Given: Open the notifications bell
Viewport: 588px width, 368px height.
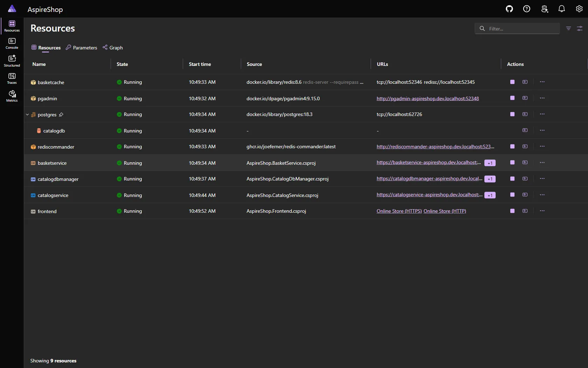Looking at the screenshot, I should (x=562, y=9).
